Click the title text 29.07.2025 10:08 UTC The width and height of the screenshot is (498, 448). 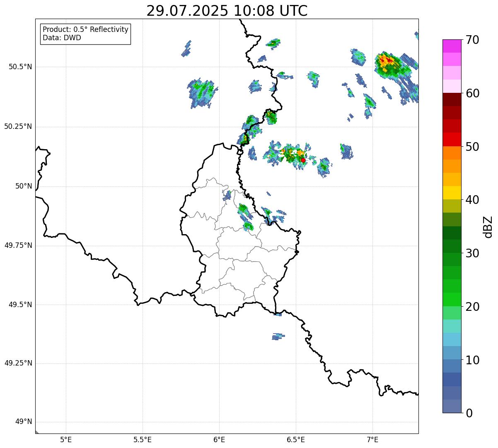227,11
